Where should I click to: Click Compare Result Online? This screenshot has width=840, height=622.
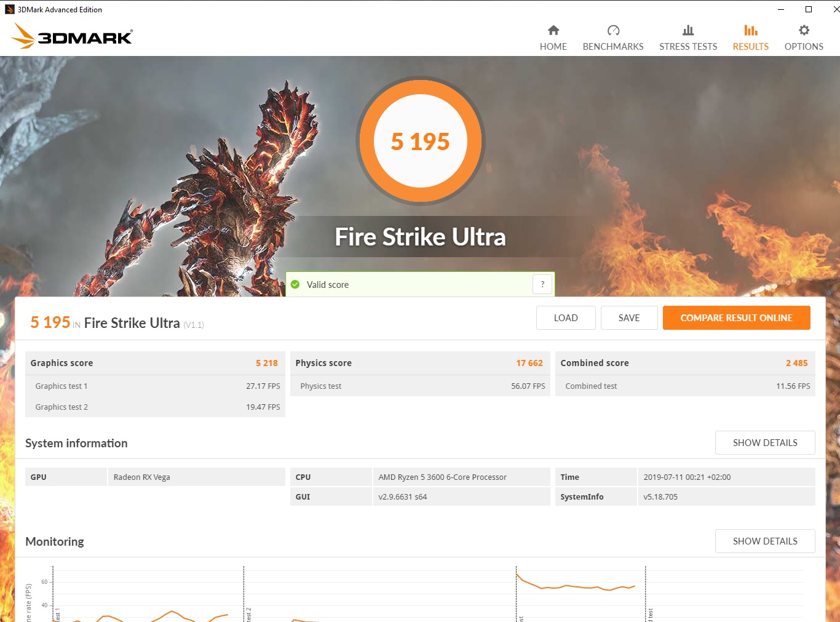click(736, 318)
